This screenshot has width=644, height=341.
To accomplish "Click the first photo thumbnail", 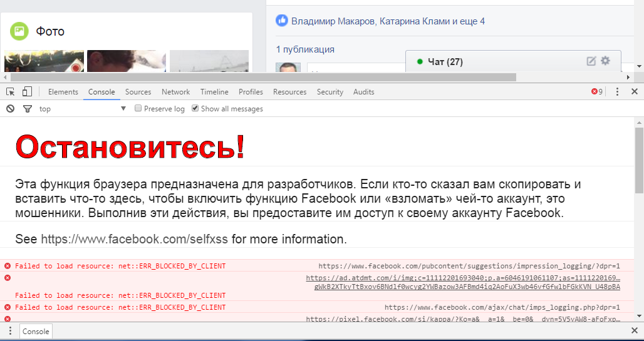I will 44,61.
